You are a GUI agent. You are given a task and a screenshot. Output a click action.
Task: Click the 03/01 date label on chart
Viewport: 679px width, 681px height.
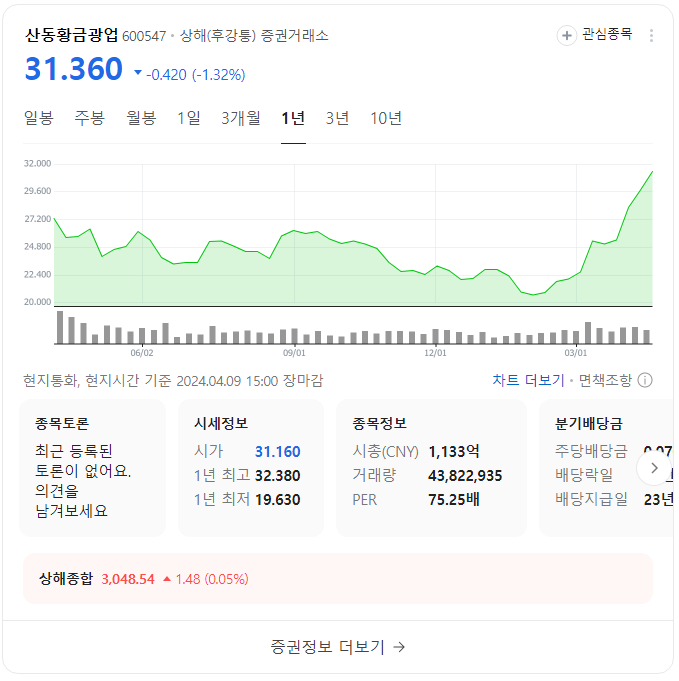[576, 353]
